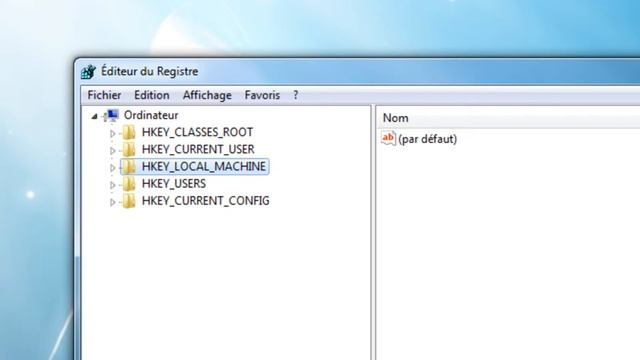Click the ab string value icon

(x=388, y=138)
